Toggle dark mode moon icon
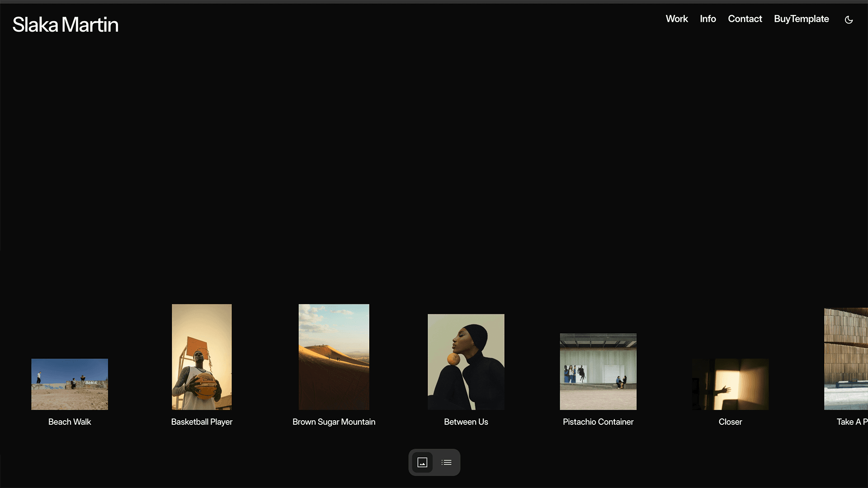 tap(849, 19)
